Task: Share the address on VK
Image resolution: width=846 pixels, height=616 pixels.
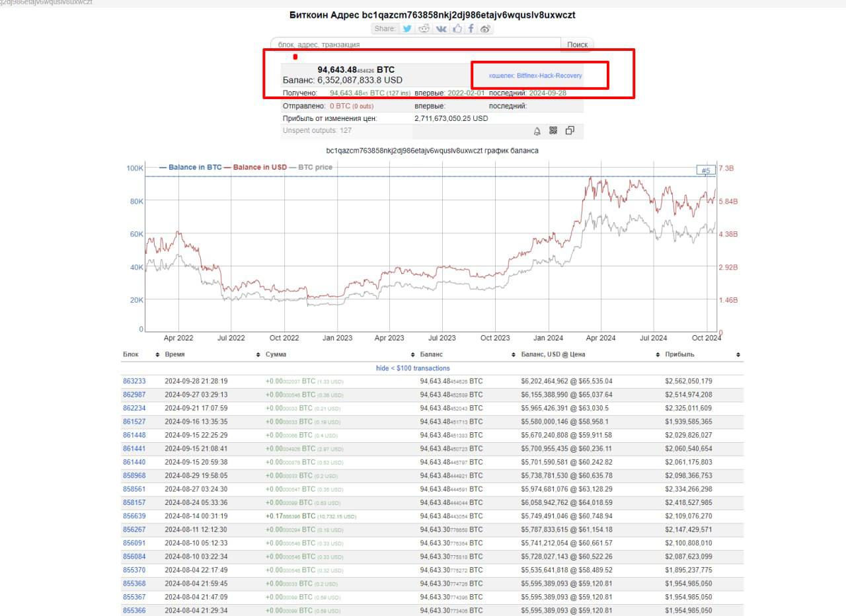Action: tap(441, 28)
